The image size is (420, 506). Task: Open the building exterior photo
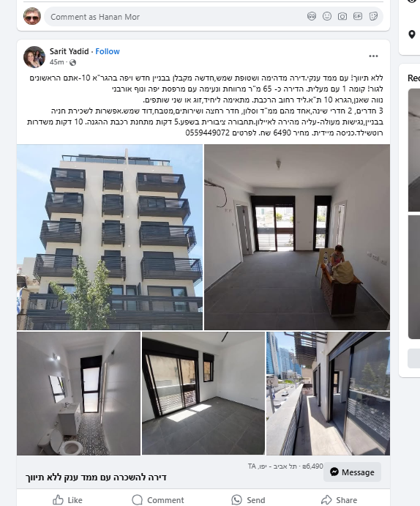tap(110, 237)
